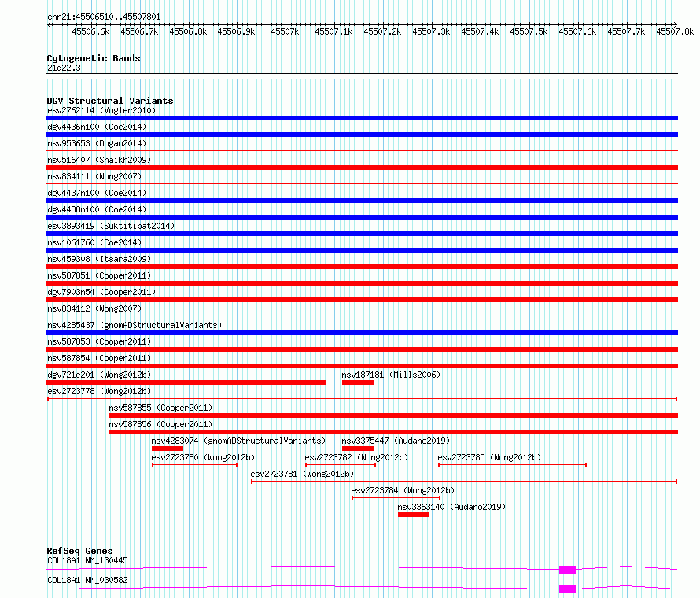Click nsv587853 (Cooper2011) label
This screenshot has width=700, height=598.
pos(99,341)
